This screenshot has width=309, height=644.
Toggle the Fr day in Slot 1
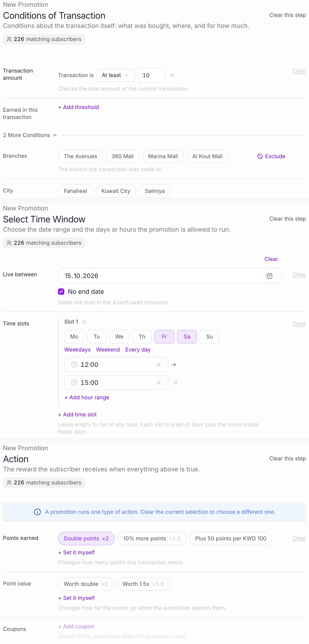click(x=164, y=337)
